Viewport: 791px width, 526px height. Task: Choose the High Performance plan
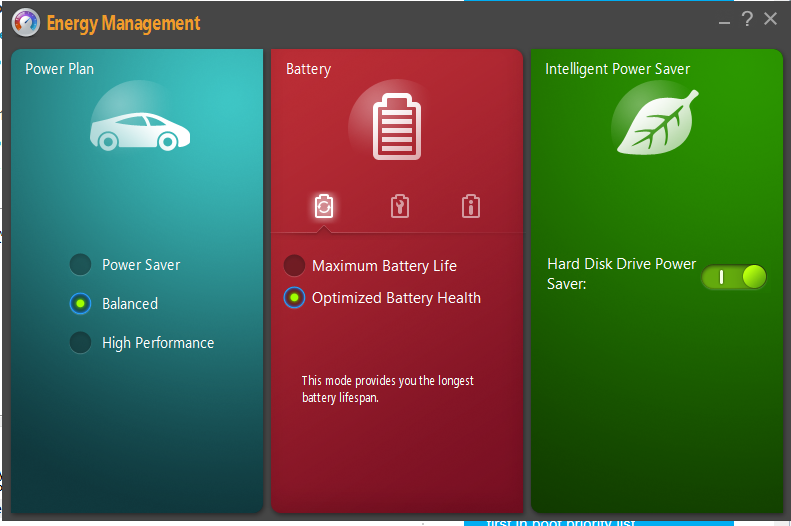[80, 343]
